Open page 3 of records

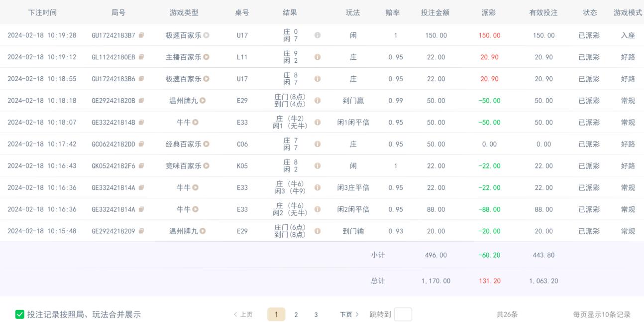(316, 315)
